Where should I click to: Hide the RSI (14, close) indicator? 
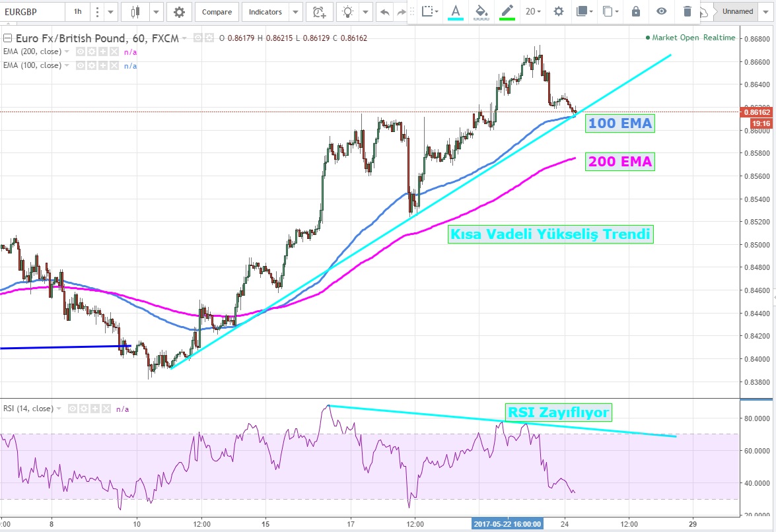point(73,409)
